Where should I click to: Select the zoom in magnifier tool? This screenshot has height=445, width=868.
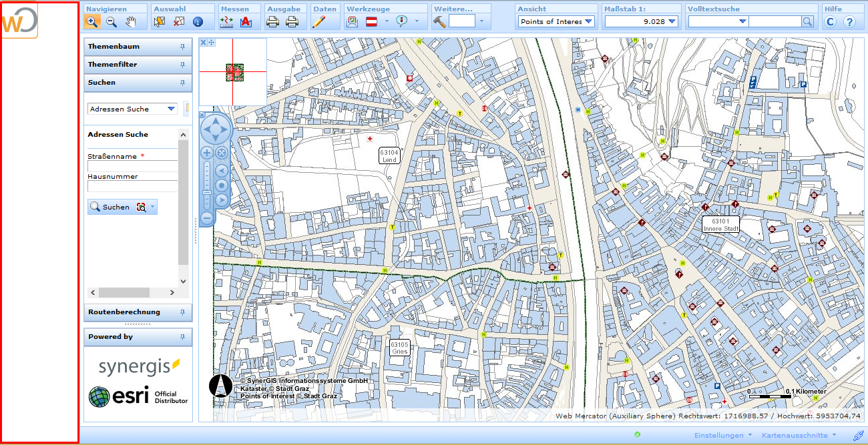[93, 21]
